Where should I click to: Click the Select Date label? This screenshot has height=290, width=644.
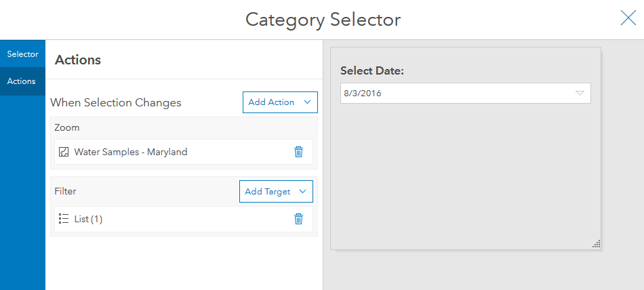pos(372,71)
